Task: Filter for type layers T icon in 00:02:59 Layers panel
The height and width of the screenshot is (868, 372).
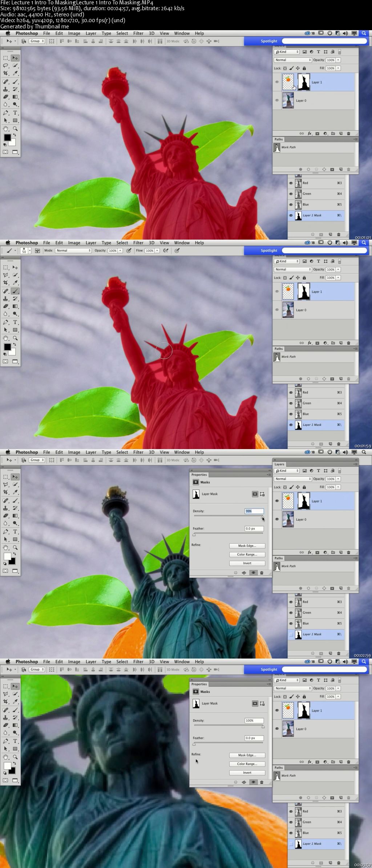Action: (319, 471)
